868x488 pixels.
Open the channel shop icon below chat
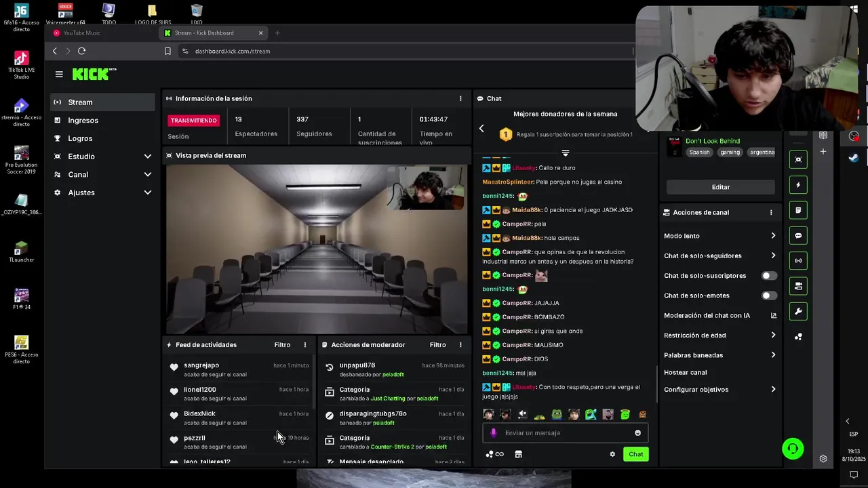(x=518, y=454)
